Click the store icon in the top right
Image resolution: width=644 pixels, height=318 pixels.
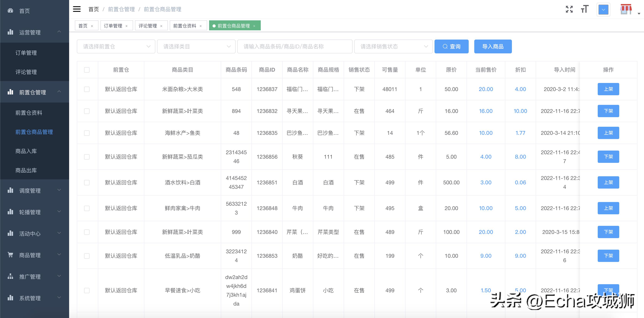pyautogui.click(x=626, y=9)
